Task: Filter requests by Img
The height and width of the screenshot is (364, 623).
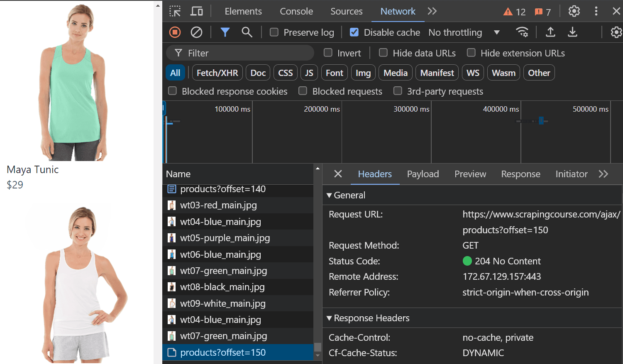Action: [x=363, y=73]
